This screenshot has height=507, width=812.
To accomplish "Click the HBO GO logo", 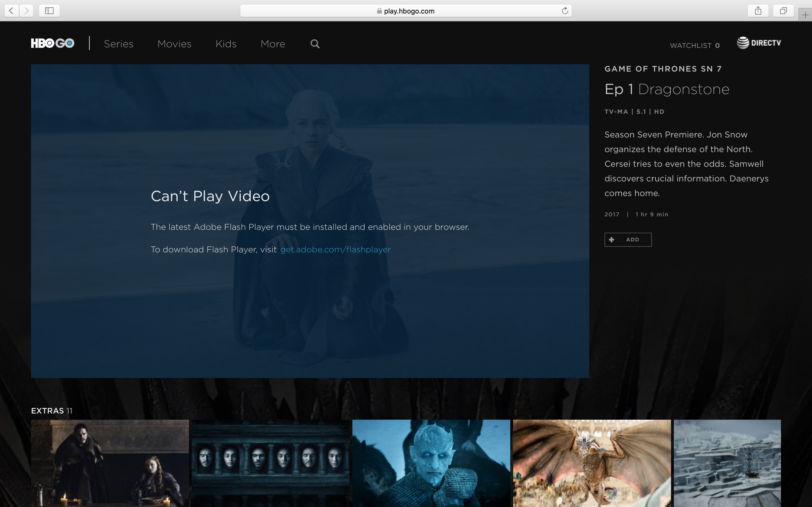I will click(53, 43).
